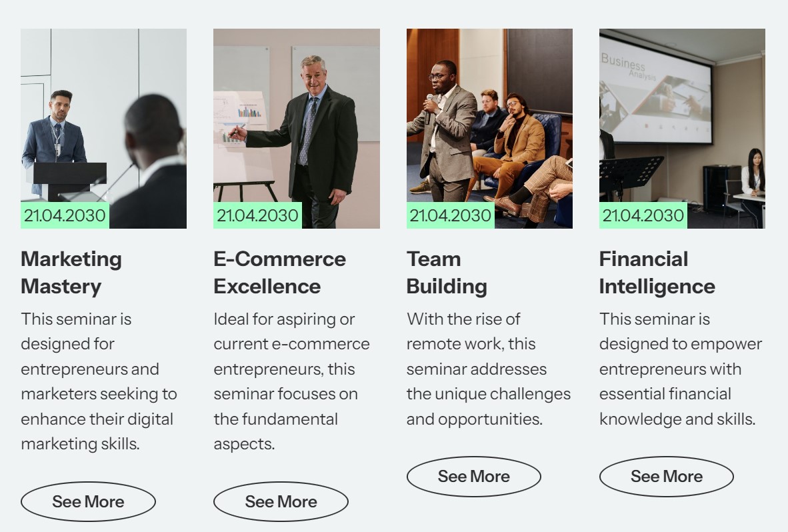Screen dimensions: 788x532
Task: Click the Marketing Mastery description about digital marketing
Action: click(99, 381)
